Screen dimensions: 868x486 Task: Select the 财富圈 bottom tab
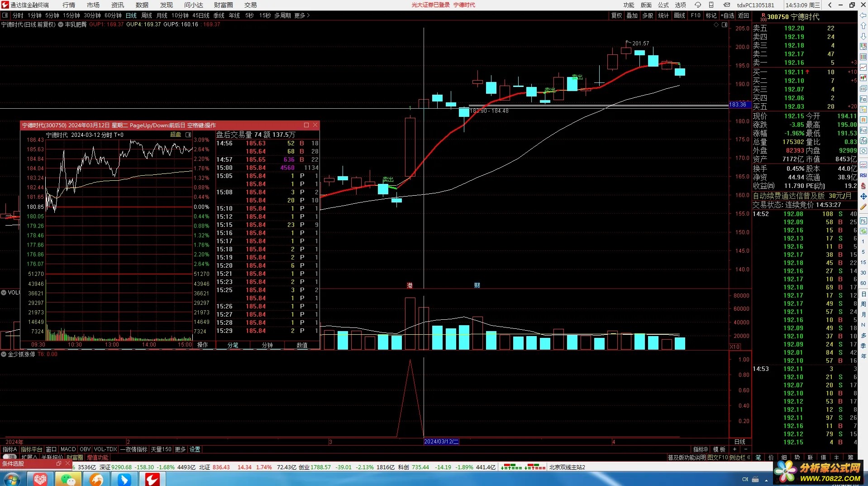click(x=75, y=457)
